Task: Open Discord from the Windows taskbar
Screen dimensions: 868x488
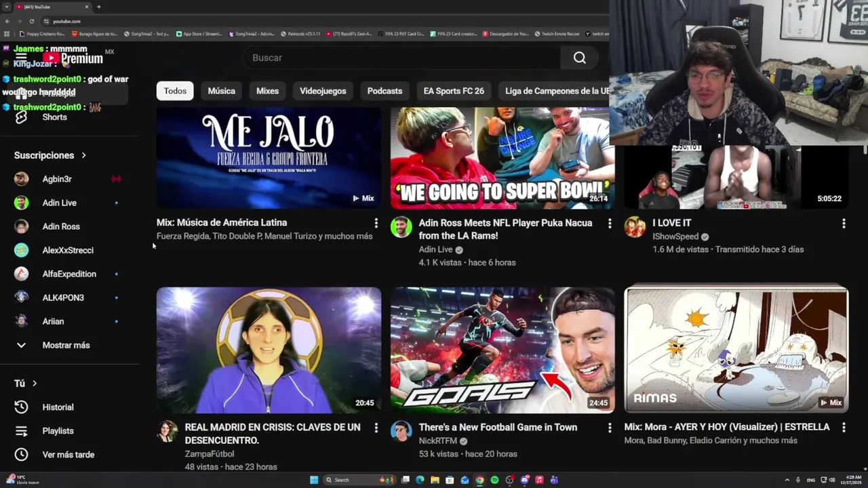Action: pyautogui.click(x=524, y=480)
